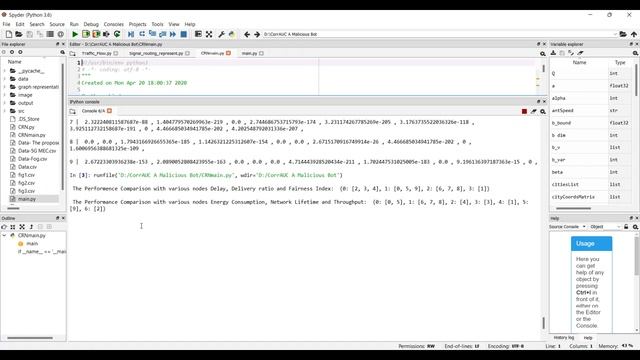
Task: Expand the image folder
Action: pyautogui.click(x=5, y=95)
